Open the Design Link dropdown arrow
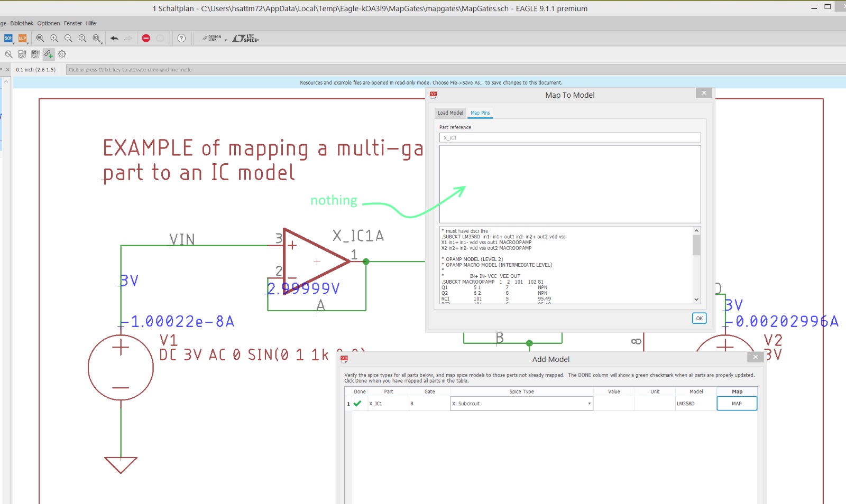The width and height of the screenshot is (846, 504). [226, 40]
